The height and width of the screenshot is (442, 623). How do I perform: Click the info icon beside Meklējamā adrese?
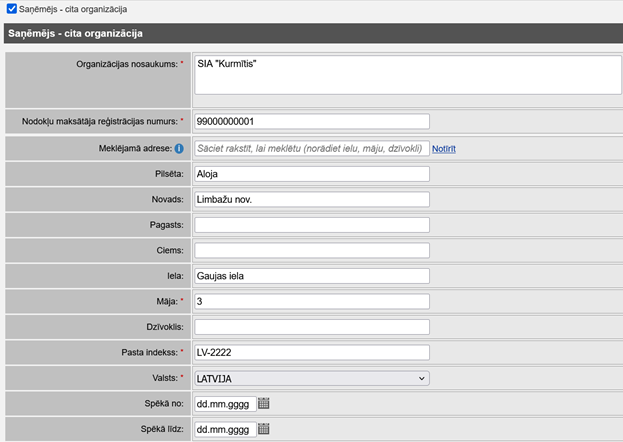[179, 149]
